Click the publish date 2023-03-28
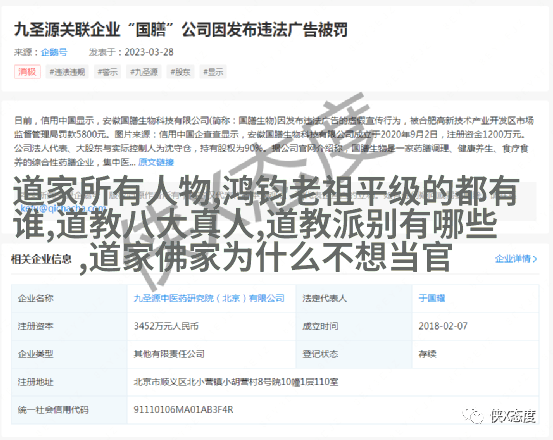The image size is (553, 440). 149,52
